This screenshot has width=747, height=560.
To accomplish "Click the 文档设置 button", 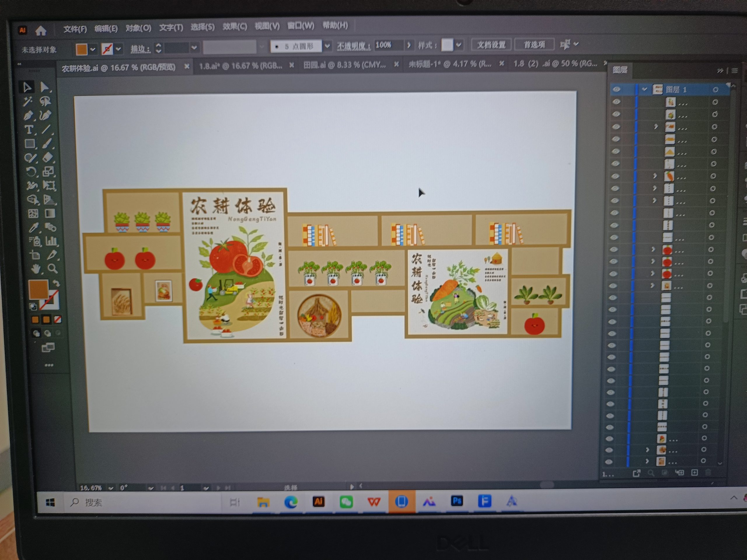I will pos(491,45).
